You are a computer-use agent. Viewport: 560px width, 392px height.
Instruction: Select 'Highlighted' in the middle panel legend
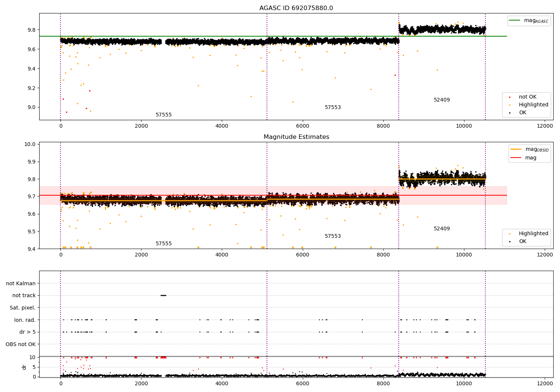coord(533,234)
